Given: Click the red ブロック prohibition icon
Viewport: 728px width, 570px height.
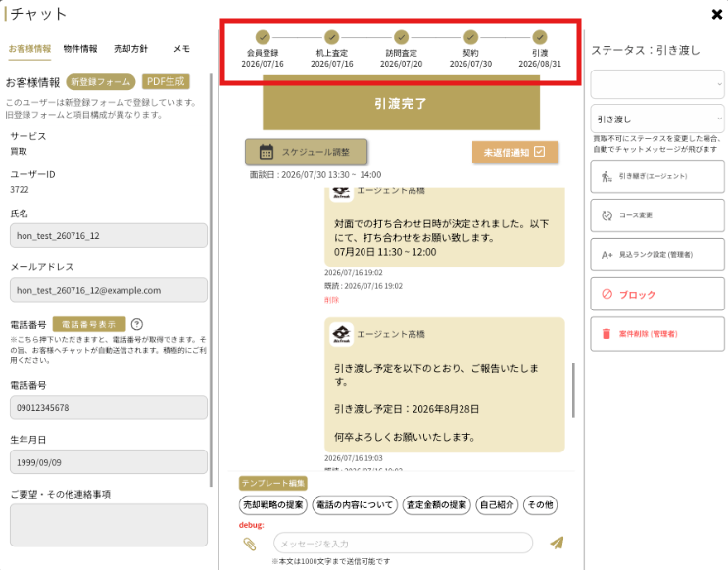Looking at the screenshot, I should pyautogui.click(x=607, y=294).
